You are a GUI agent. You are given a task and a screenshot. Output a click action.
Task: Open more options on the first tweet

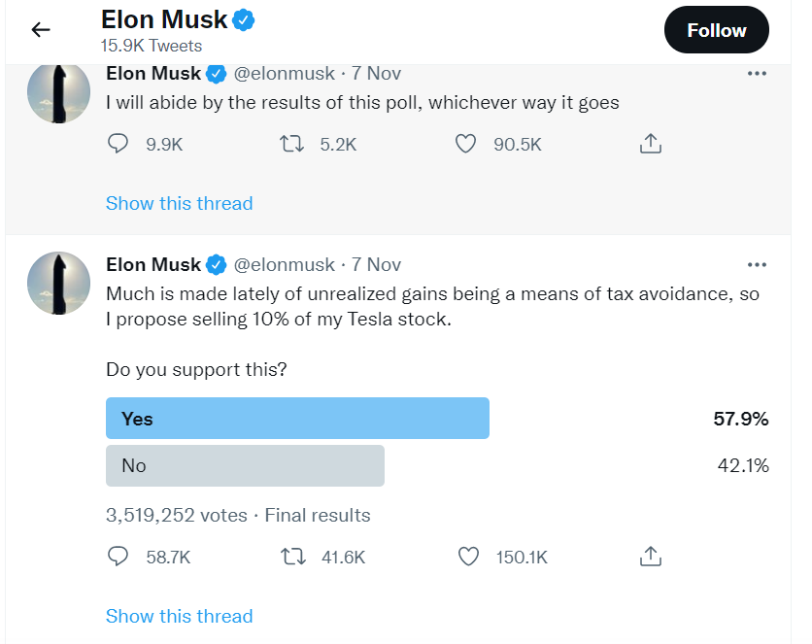click(x=757, y=74)
